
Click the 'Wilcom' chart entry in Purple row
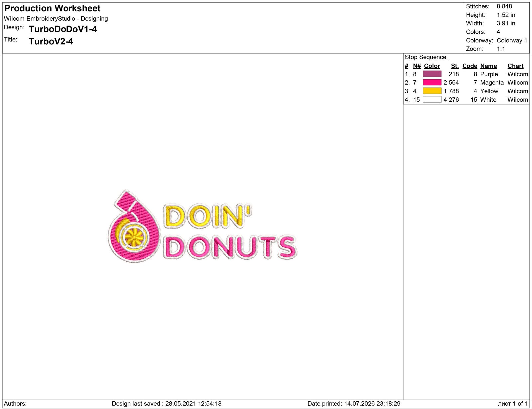click(x=518, y=74)
